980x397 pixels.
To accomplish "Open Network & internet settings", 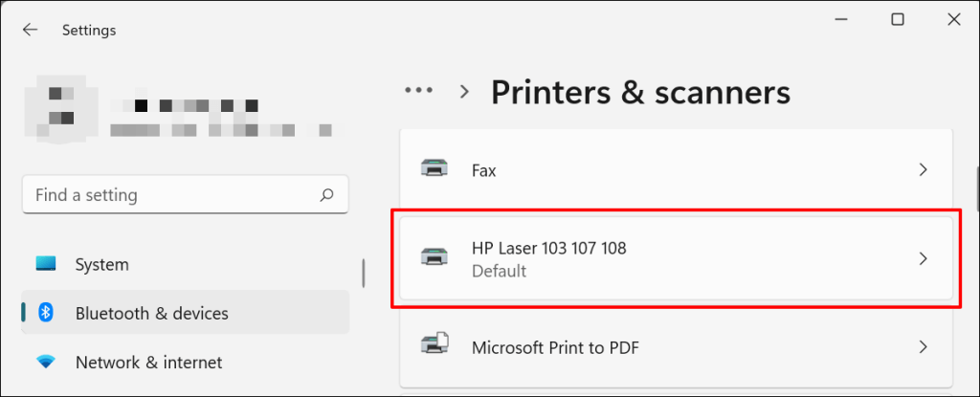I will [148, 363].
